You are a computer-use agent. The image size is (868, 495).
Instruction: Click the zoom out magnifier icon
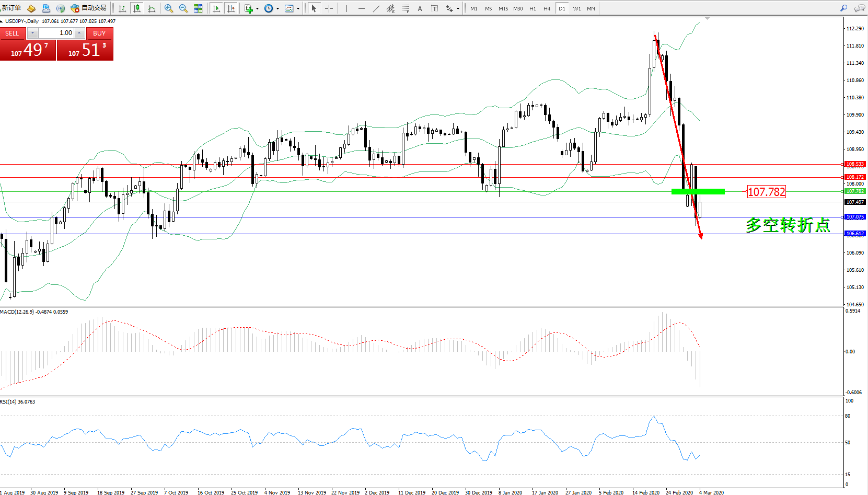coord(183,8)
